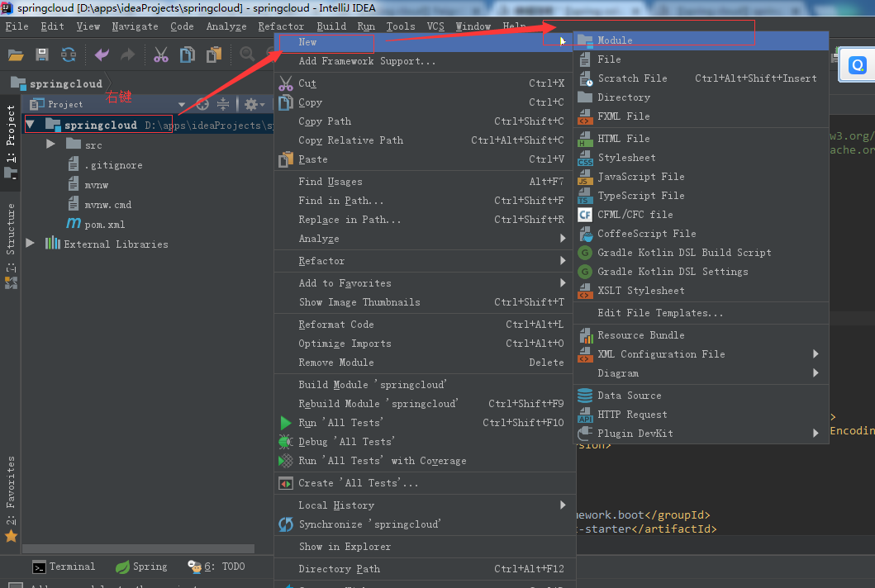875x588 pixels.
Task: Choose Directory in New submenu
Action: 701,97
